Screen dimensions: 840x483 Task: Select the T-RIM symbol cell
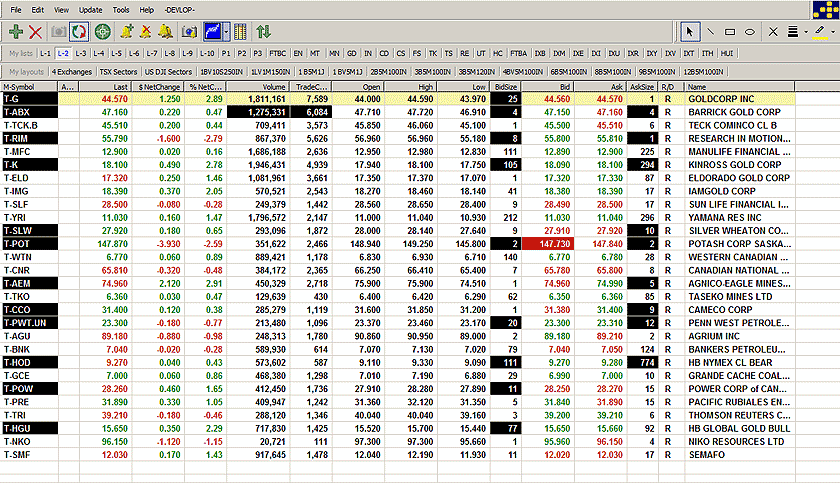pyautogui.click(x=29, y=138)
